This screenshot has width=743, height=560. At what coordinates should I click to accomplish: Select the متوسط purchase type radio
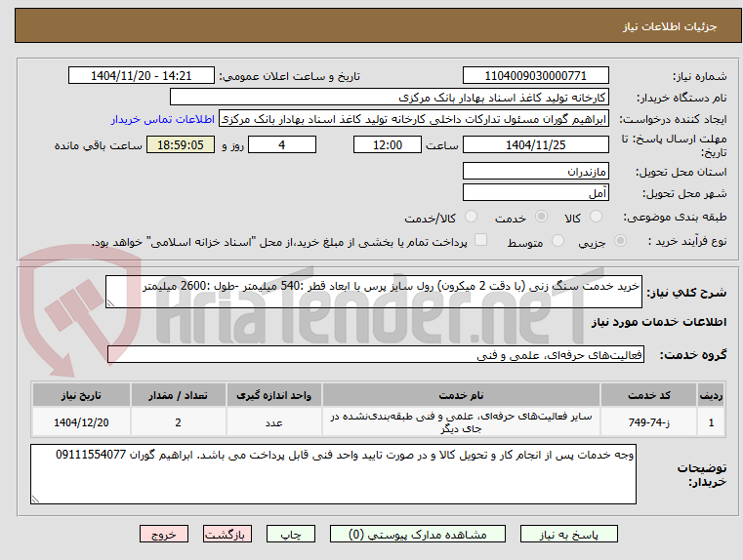pos(557,241)
